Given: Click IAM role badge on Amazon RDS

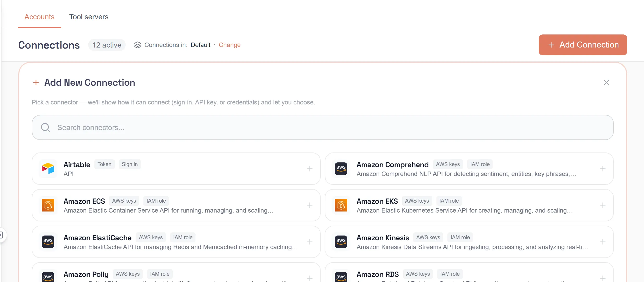Looking at the screenshot, I should (x=450, y=274).
